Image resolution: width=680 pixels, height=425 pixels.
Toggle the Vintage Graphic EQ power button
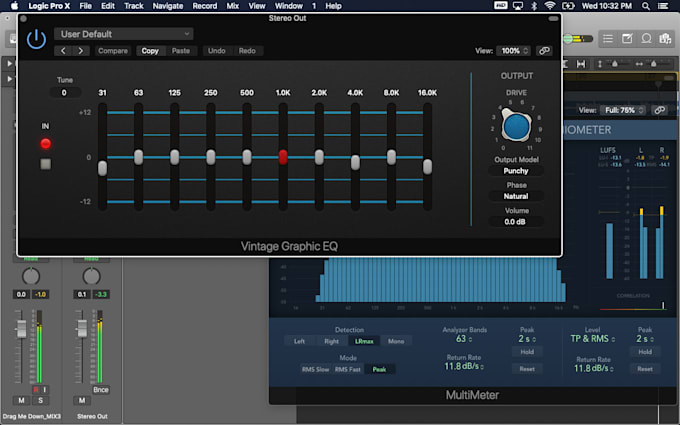36,39
